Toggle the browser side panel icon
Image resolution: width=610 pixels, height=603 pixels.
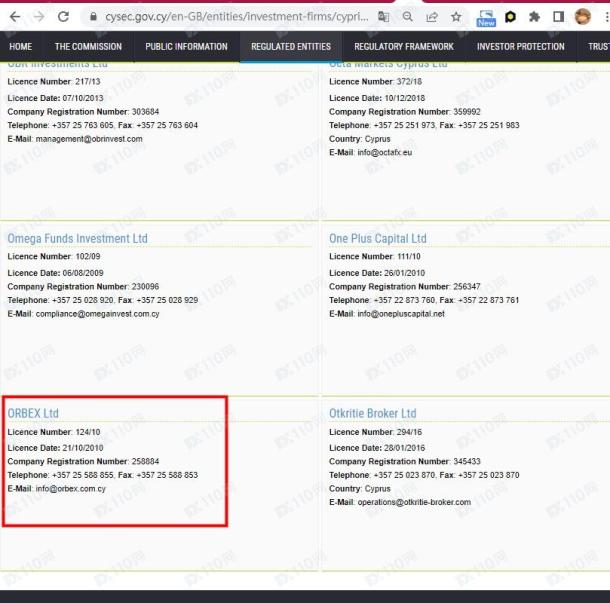coord(559,17)
